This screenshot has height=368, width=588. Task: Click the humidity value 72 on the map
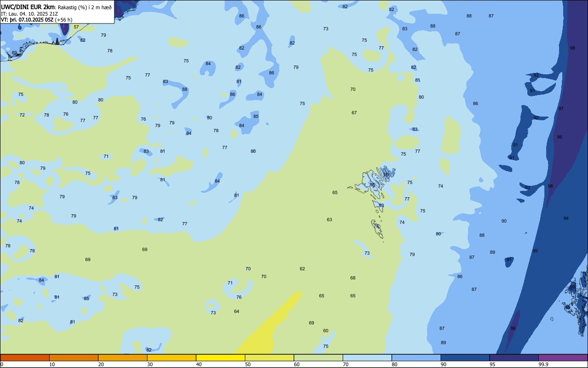(x=22, y=115)
